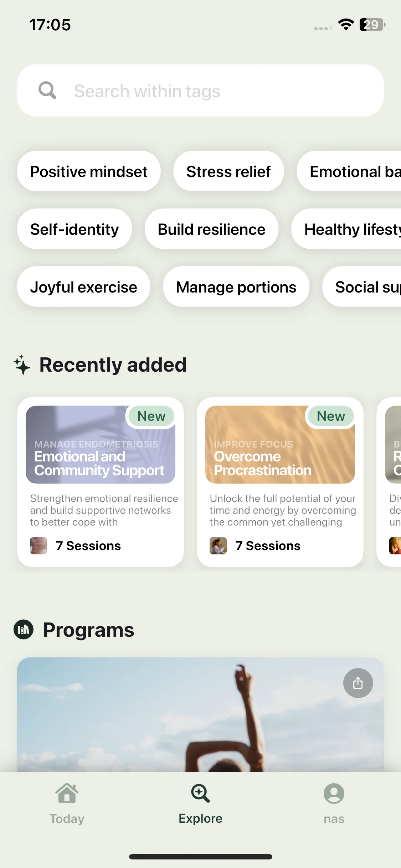Open the nas profile icon

(334, 794)
